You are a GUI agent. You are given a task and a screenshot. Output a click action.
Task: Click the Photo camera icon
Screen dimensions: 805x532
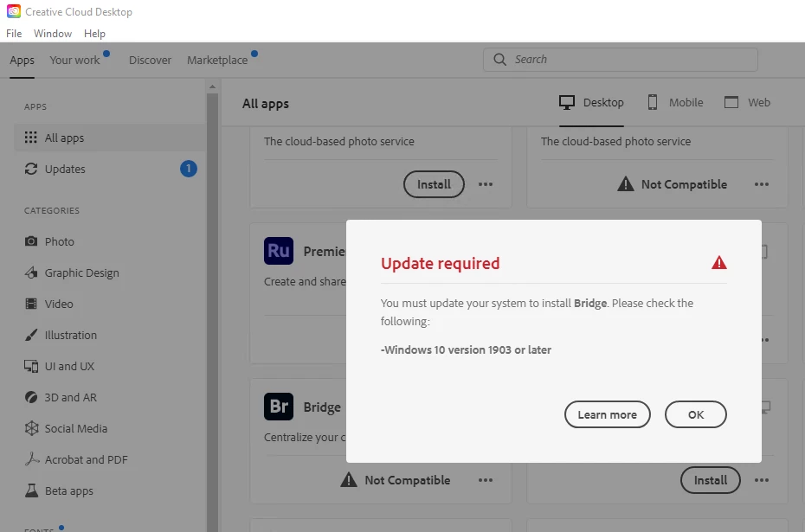31,241
